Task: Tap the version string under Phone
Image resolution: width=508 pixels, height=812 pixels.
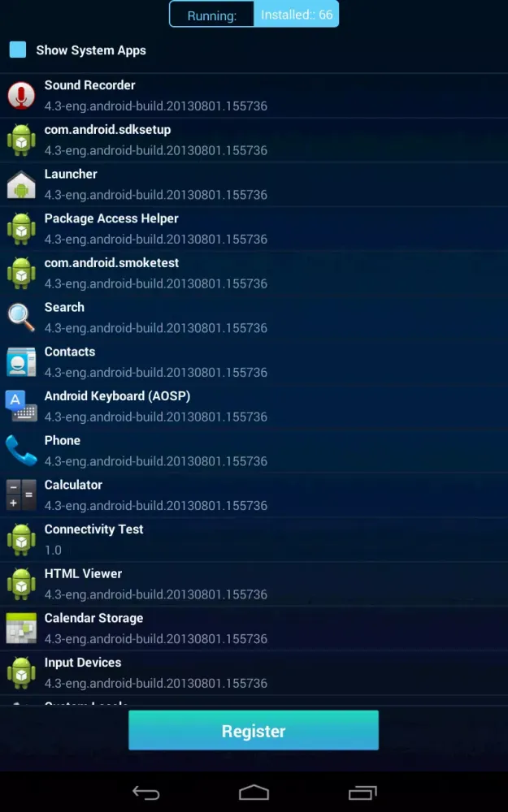Action: (156, 461)
